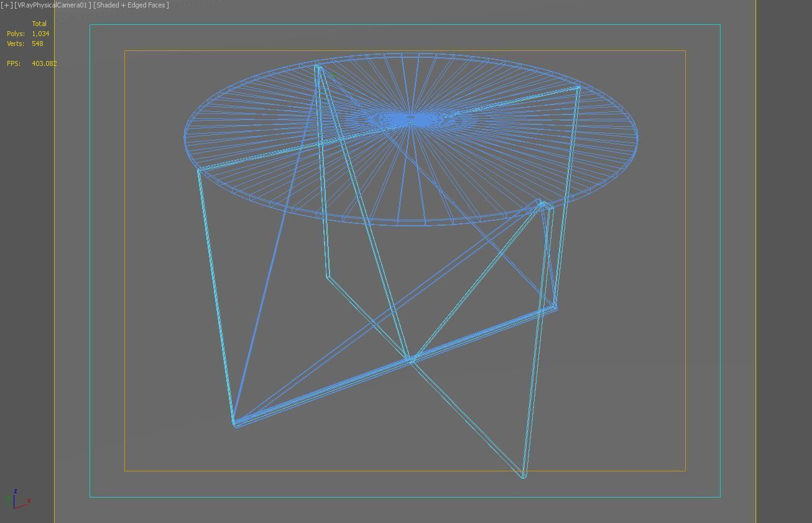Open the Shaded + Edged Faces shading menu
The height and width of the screenshot is (523, 812).
(131, 5)
